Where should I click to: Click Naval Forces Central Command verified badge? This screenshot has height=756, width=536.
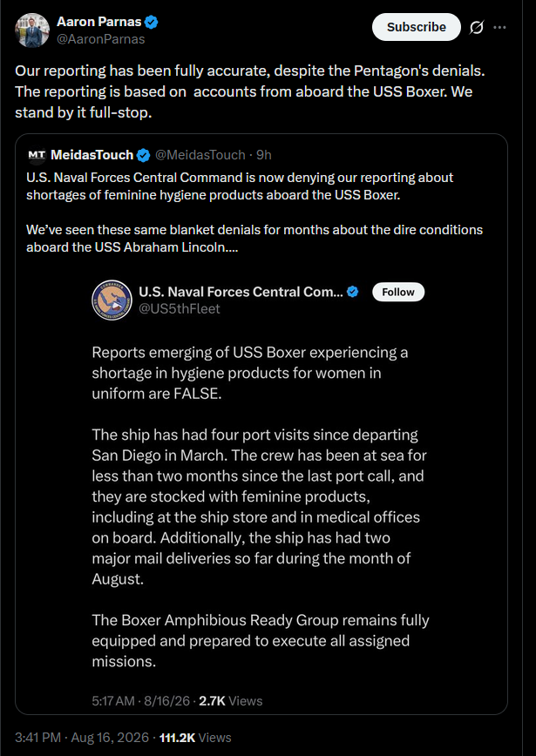click(x=353, y=292)
